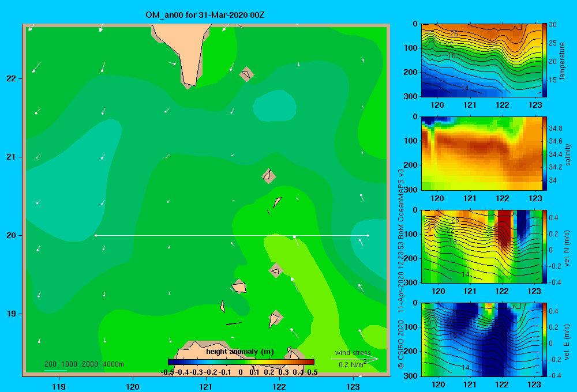Click the longitude label '119' on map axis
577x392 pixels.
pyautogui.click(x=59, y=386)
